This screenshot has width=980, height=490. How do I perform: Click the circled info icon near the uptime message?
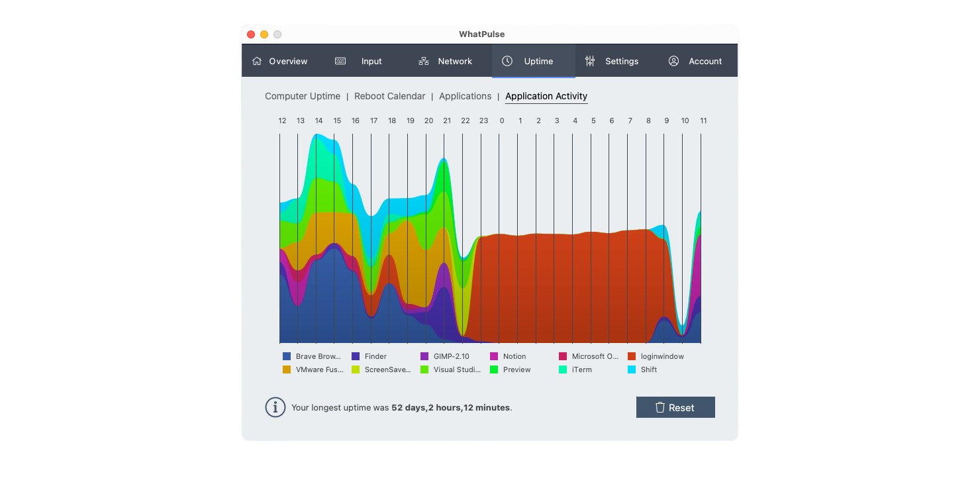coord(275,407)
